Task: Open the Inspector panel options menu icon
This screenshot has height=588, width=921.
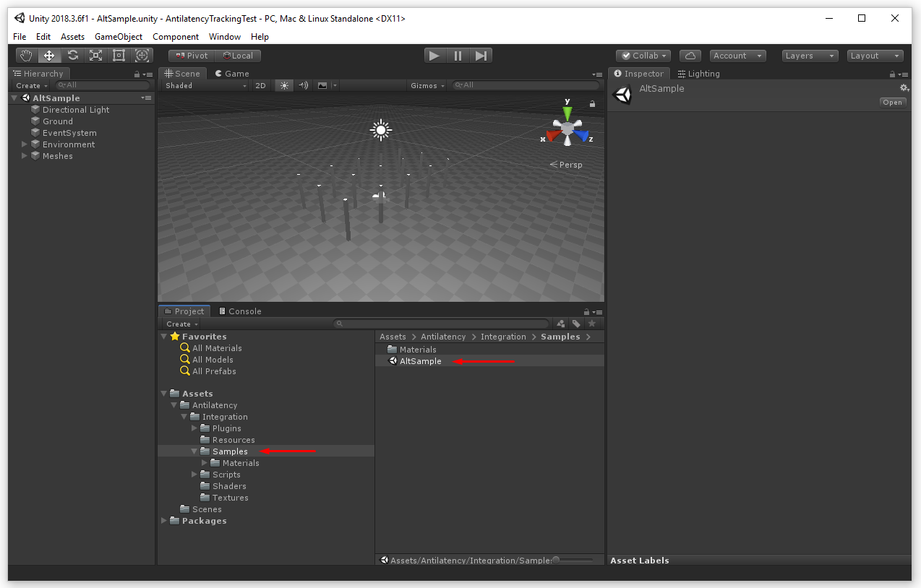Action: coord(904,74)
